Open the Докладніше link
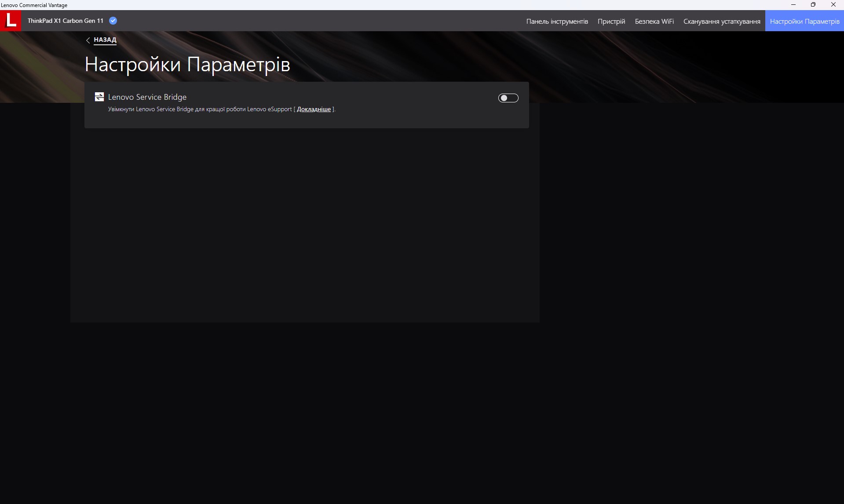This screenshot has height=504, width=844. tap(314, 109)
